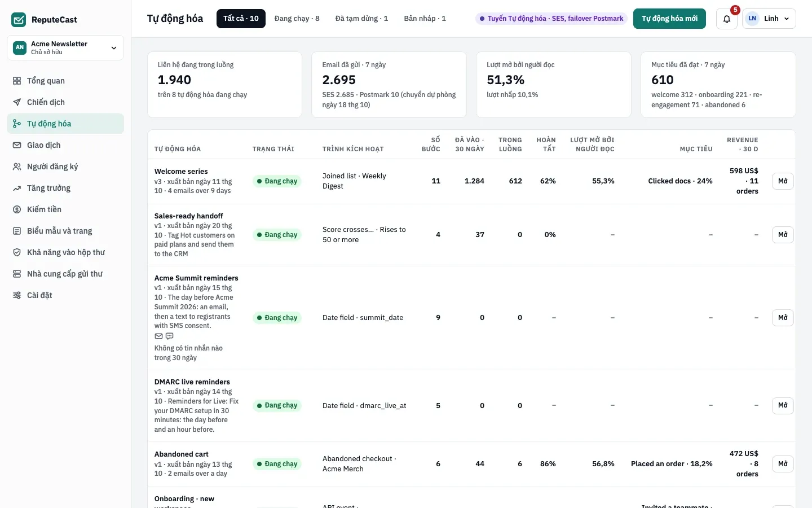Viewport: 812px width, 508px height.
Task: Click the Biểu mẫu và trang icon
Action: [x=17, y=231]
